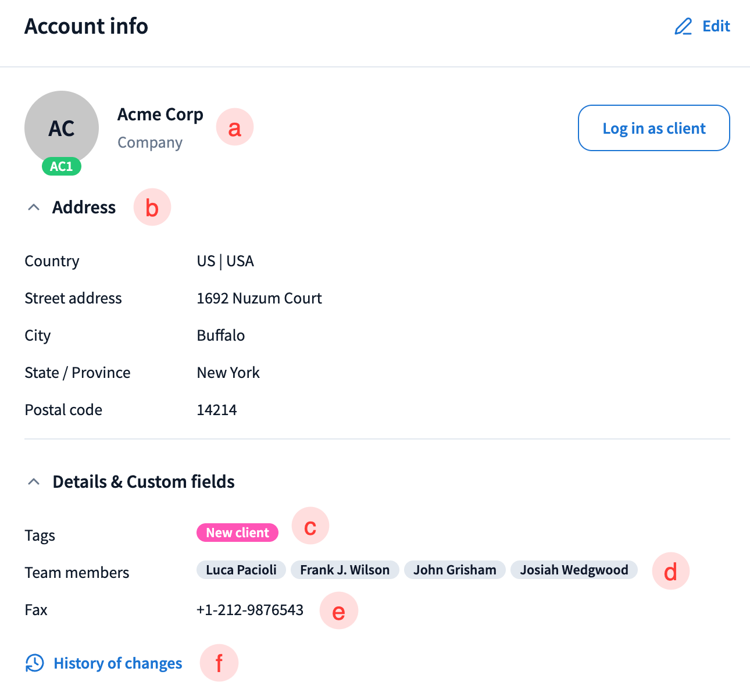Image resolution: width=750 pixels, height=700 pixels.
Task: Click the street address 1692 Nuzum Court
Action: pyautogui.click(x=259, y=298)
